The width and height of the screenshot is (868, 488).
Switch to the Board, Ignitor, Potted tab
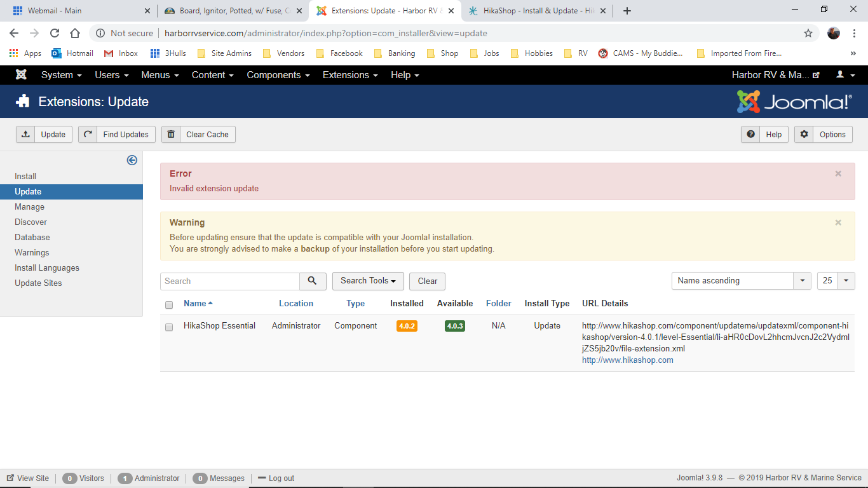(233, 11)
